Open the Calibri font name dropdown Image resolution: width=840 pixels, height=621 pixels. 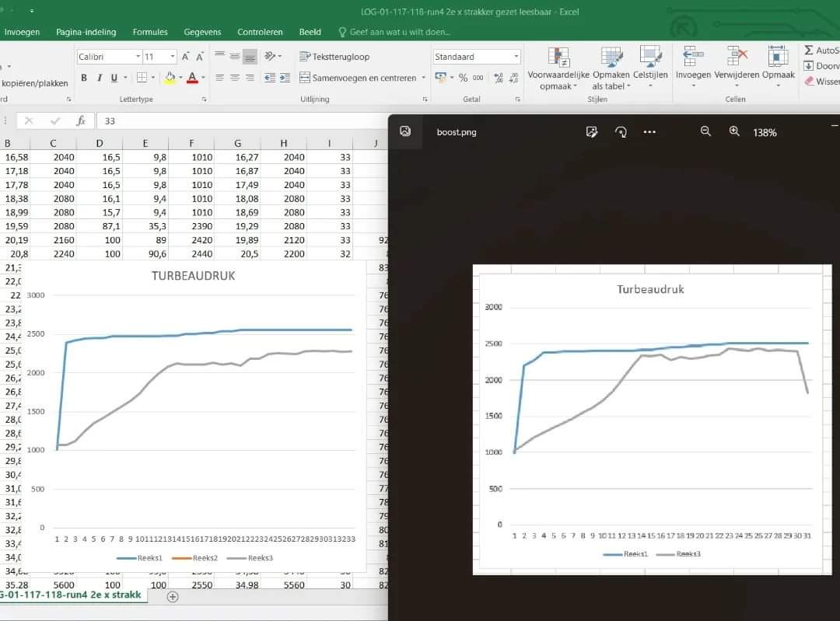point(138,56)
